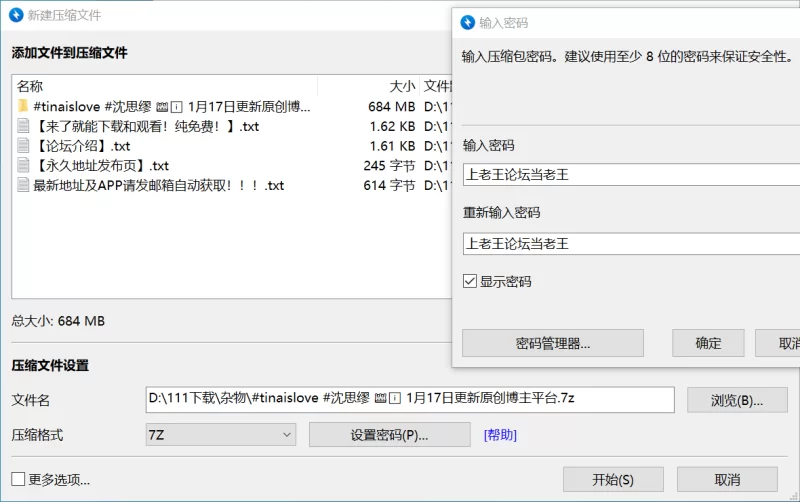Select 最新地址及APP请发邮箱自动获取！！！.txt
The height and width of the screenshot is (502, 800).
pyautogui.click(x=159, y=185)
